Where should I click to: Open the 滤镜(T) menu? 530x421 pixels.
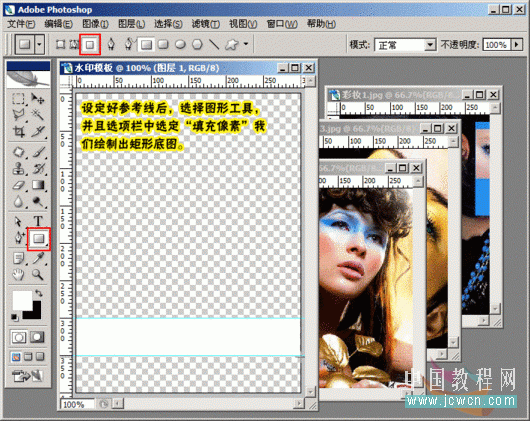pos(206,24)
